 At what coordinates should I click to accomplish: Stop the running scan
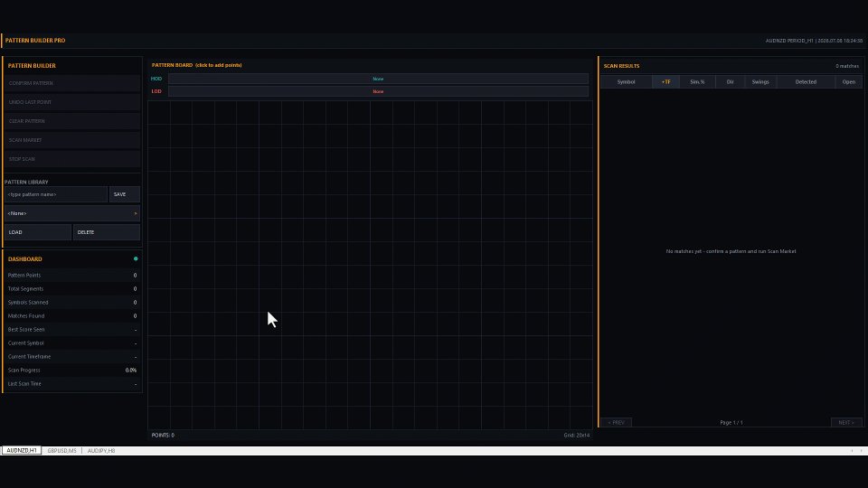click(x=72, y=159)
